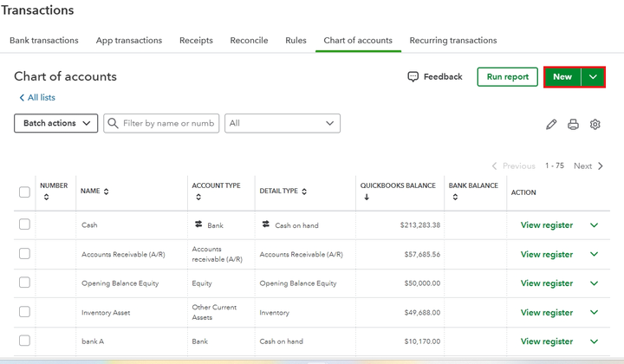Open the Receipts tab

click(196, 41)
